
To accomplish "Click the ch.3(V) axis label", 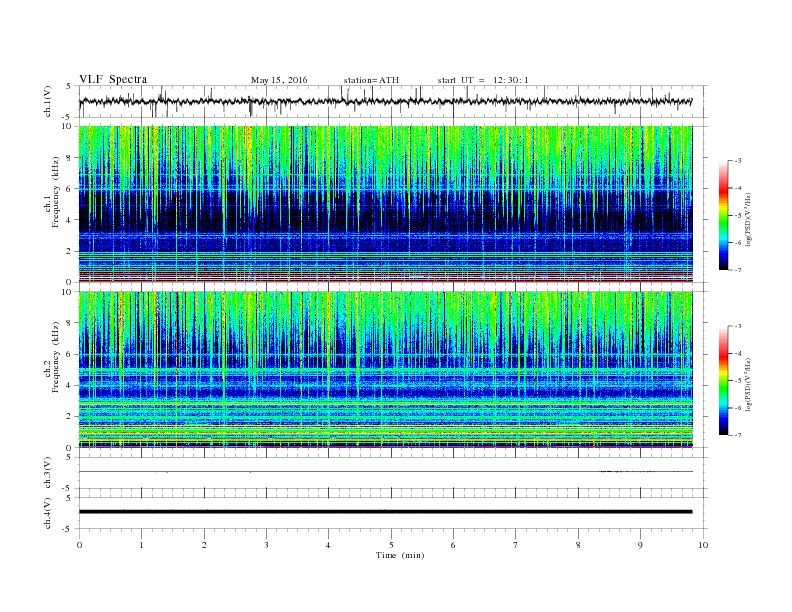I will click(x=48, y=473).
